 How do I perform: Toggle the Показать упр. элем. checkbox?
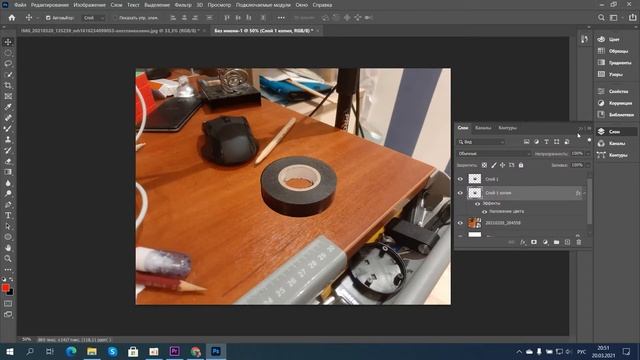tap(115, 18)
